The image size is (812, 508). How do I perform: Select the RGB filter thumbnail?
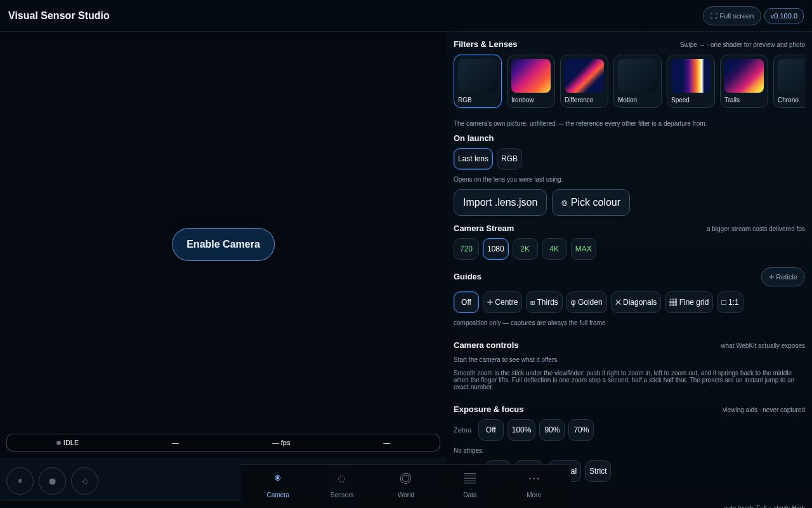pos(478,81)
